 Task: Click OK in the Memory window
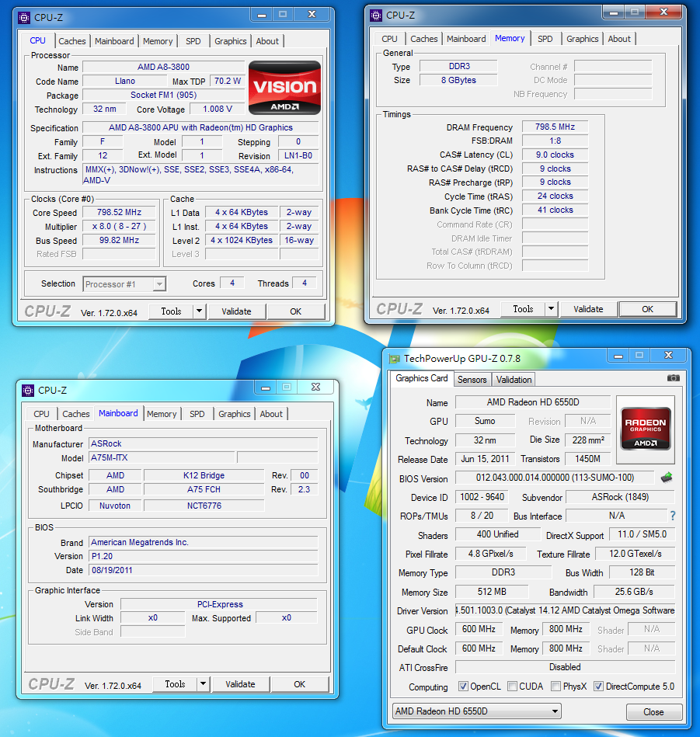(648, 309)
